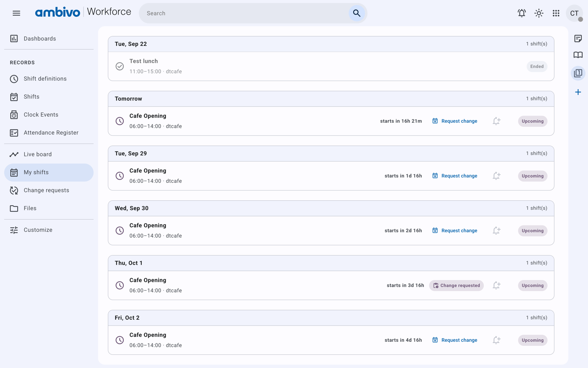Open Shifts in sidebar
The width and height of the screenshot is (588, 368).
coord(49,96)
